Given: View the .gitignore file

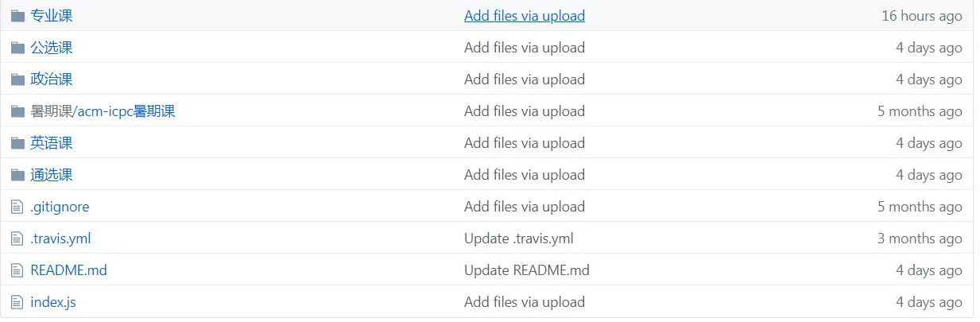Looking at the screenshot, I should point(60,207).
